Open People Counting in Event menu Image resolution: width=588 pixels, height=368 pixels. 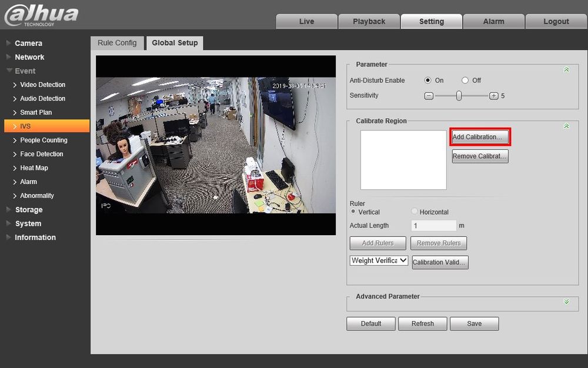[44, 140]
